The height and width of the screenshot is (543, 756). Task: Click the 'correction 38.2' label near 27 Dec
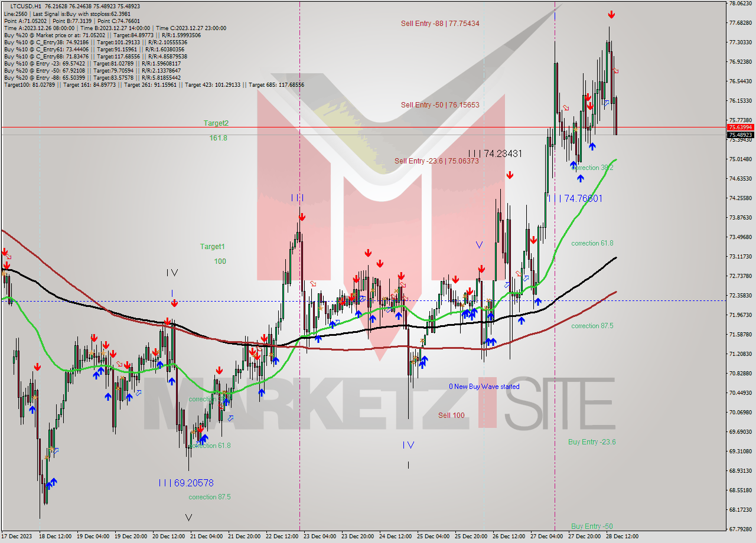point(592,168)
